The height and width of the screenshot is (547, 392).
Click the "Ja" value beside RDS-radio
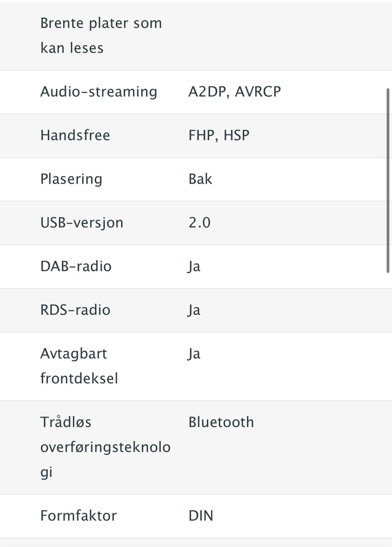click(x=194, y=310)
